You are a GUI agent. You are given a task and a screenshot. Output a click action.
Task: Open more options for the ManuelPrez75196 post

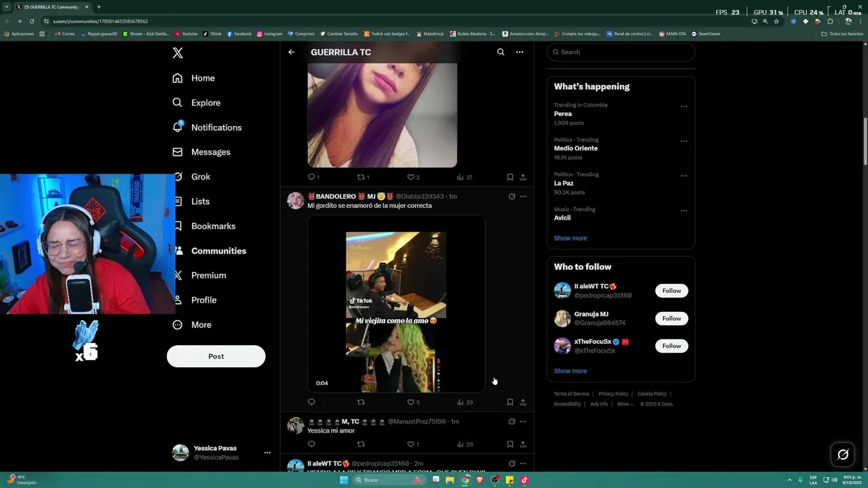tap(523, 422)
